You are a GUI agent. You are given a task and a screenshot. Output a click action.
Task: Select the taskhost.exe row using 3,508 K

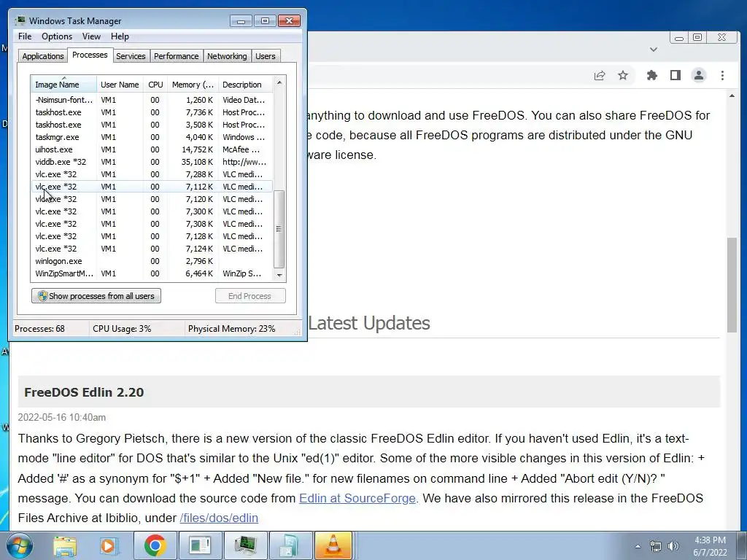pos(152,125)
